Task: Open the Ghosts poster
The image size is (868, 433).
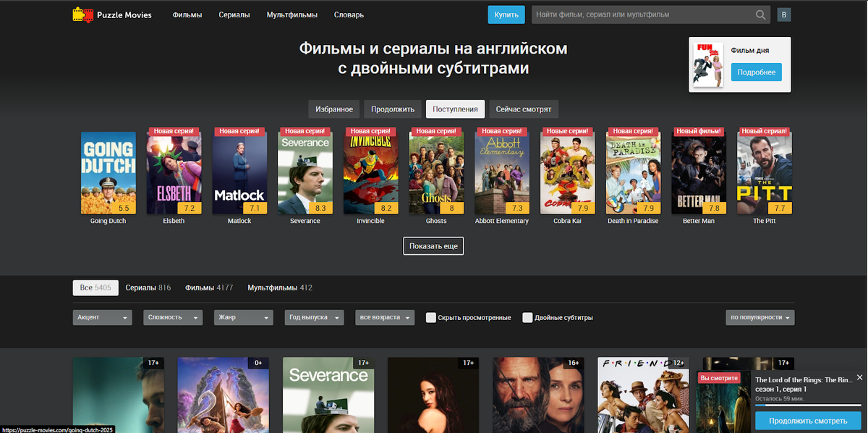Action: click(436, 173)
